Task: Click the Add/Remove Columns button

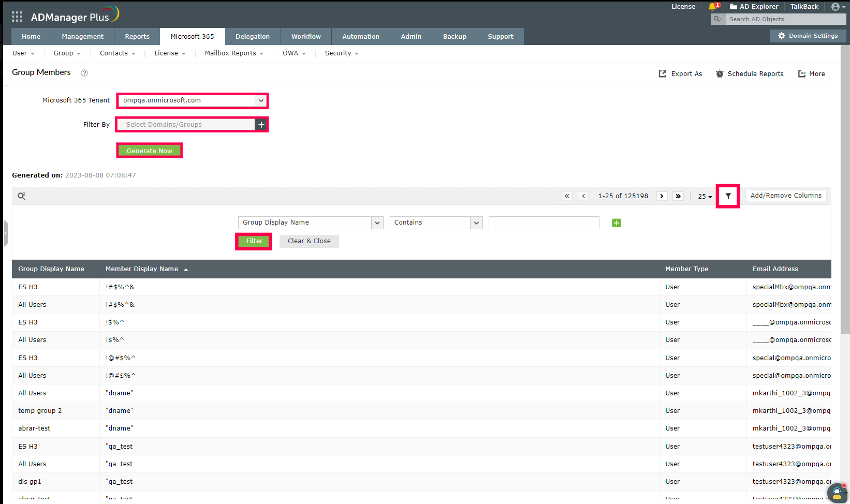Action: [x=786, y=196]
